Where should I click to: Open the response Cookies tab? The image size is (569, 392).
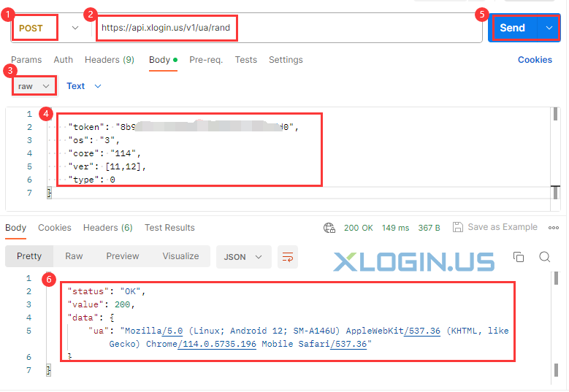[x=55, y=228]
